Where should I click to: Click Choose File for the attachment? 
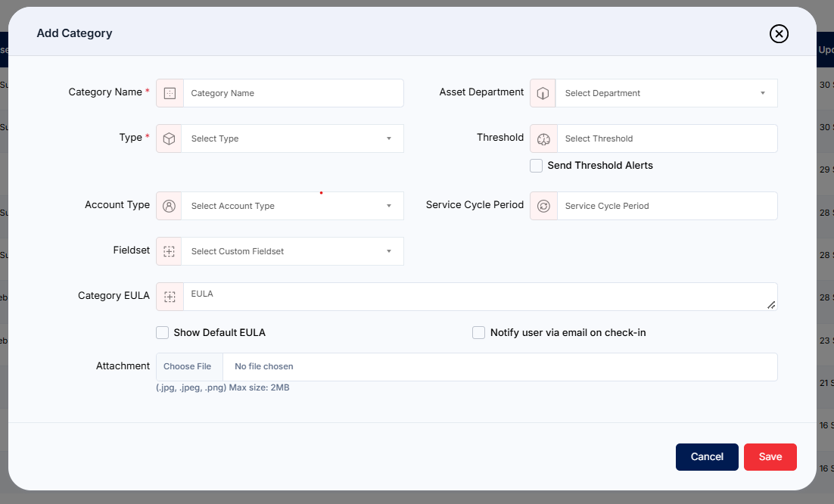tap(189, 367)
